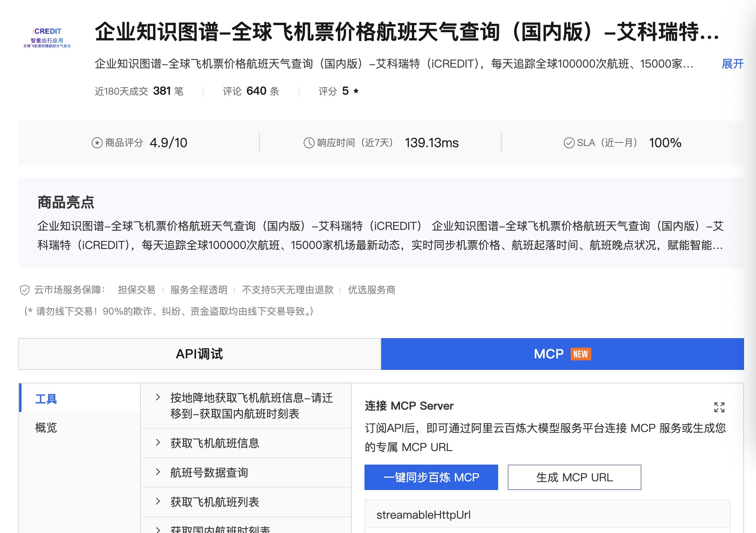This screenshot has width=756, height=533.
Task: Click the 评论 640 条 count
Action: 251,91
